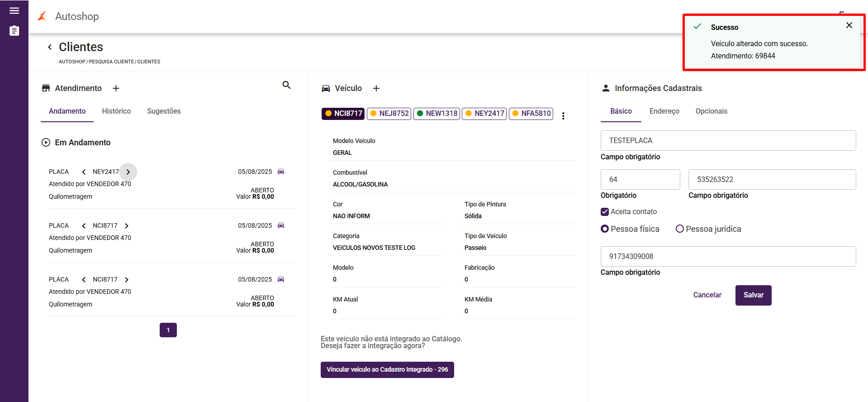Select Pessoa jurídica radio option
Viewport: 868px width, 402px height.
click(x=679, y=229)
